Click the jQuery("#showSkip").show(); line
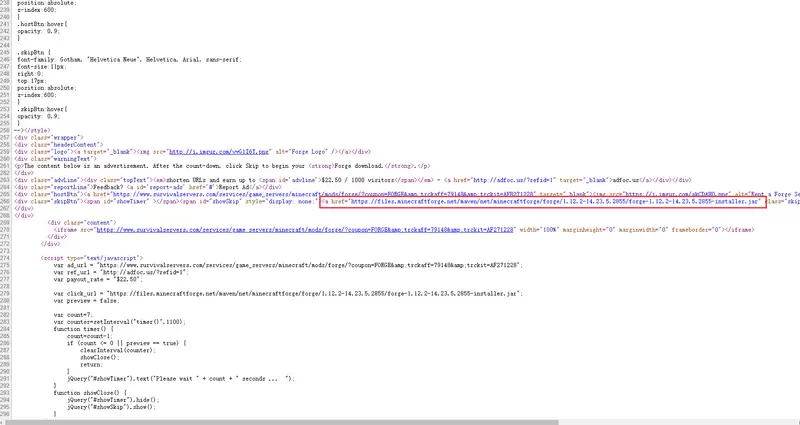The width and height of the screenshot is (800, 425). 111,407
